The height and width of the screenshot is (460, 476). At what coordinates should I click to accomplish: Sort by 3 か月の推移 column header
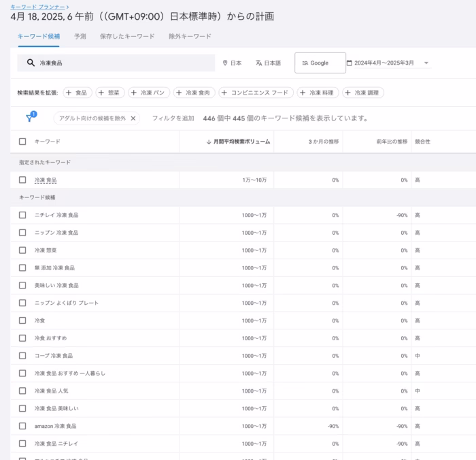tap(324, 142)
